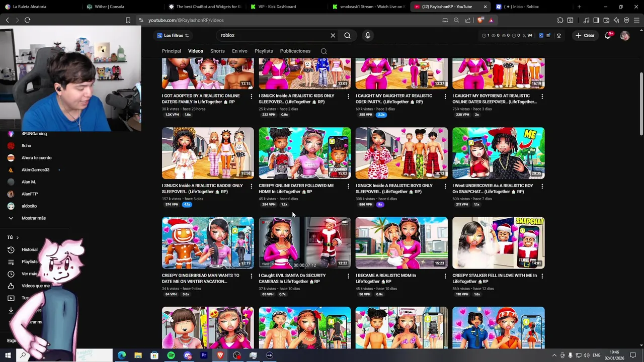644x362 pixels.
Task: Open options for EVIL SANTA video
Action: [348, 276]
